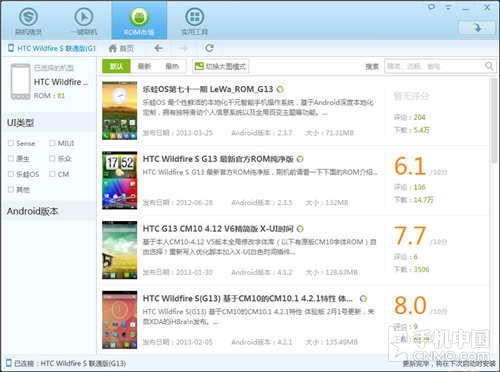Open the LeWa_ROM_G13 title link

point(208,89)
